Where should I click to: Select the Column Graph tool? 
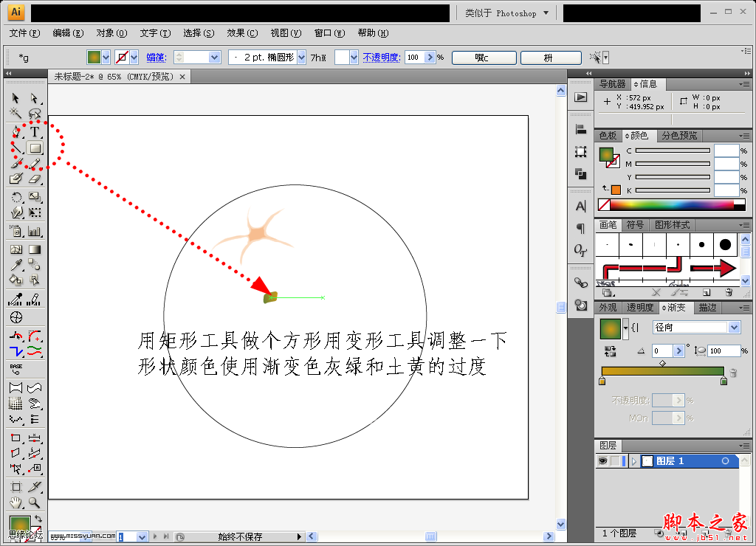click(x=34, y=232)
